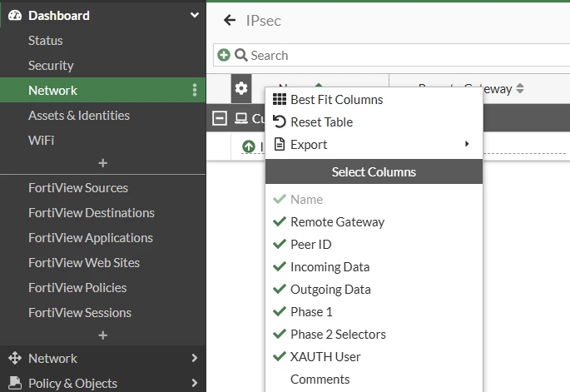Open FortiView Applications

coord(91,238)
